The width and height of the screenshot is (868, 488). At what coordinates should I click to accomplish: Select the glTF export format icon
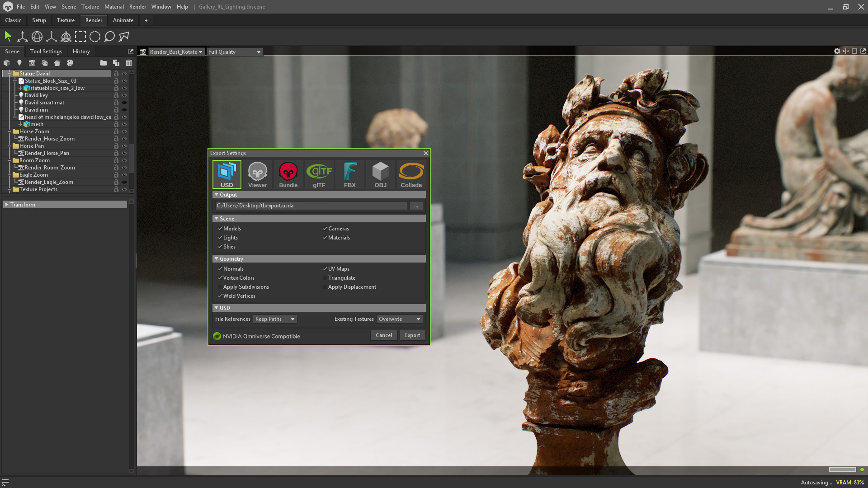coord(319,174)
